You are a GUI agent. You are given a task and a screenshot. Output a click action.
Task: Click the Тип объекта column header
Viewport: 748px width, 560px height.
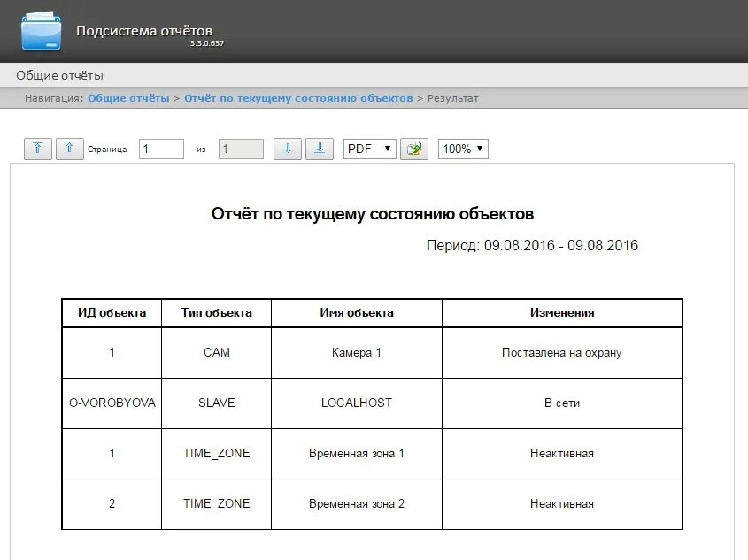tap(217, 313)
